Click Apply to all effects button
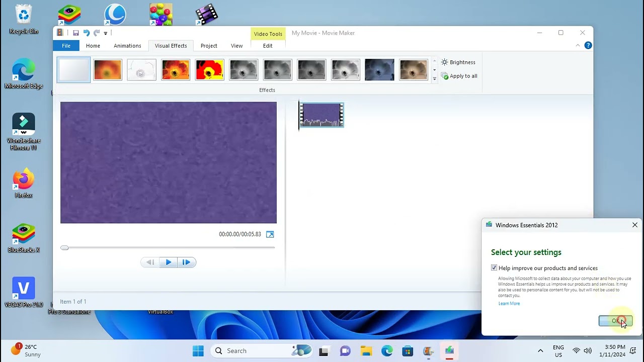Image resolution: width=644 pixels, height=362 pixels. [x=459, y=76]
